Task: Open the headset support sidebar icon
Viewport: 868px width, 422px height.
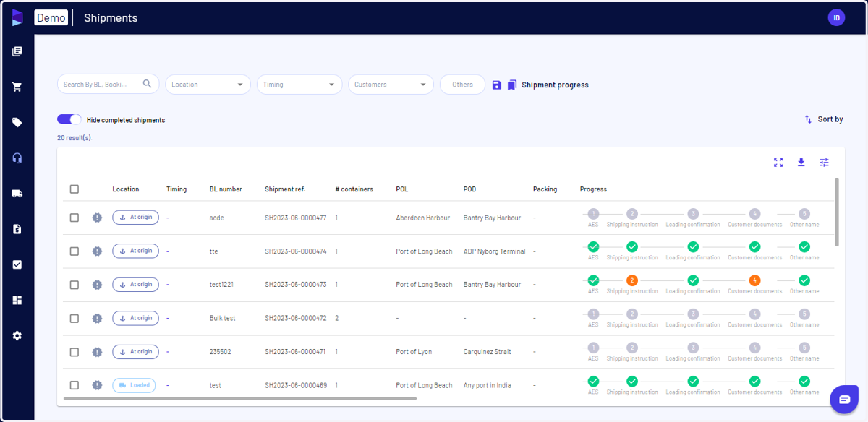Action: [x=17, y=158]
